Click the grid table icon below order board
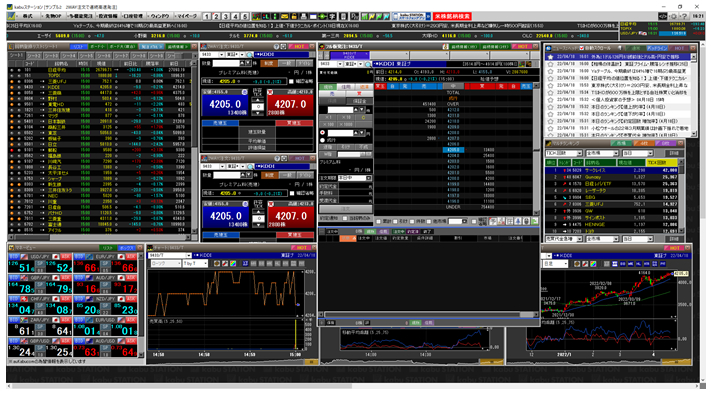The image size is (711, 400). [509, 221]
